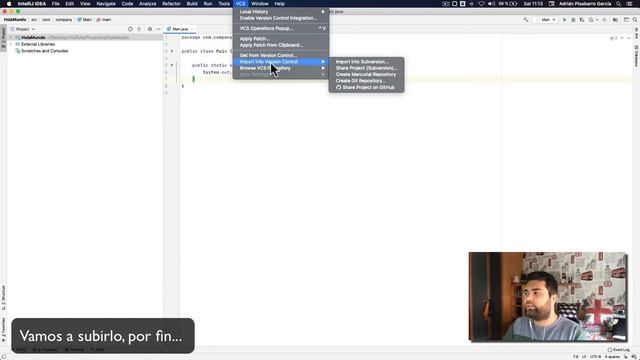640x360 pixels.
Task: Open Project Structure icon in top toolbar
Action: [616, 20]
